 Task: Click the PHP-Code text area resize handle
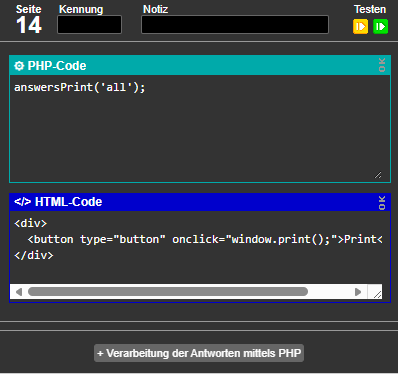[378, 175]
